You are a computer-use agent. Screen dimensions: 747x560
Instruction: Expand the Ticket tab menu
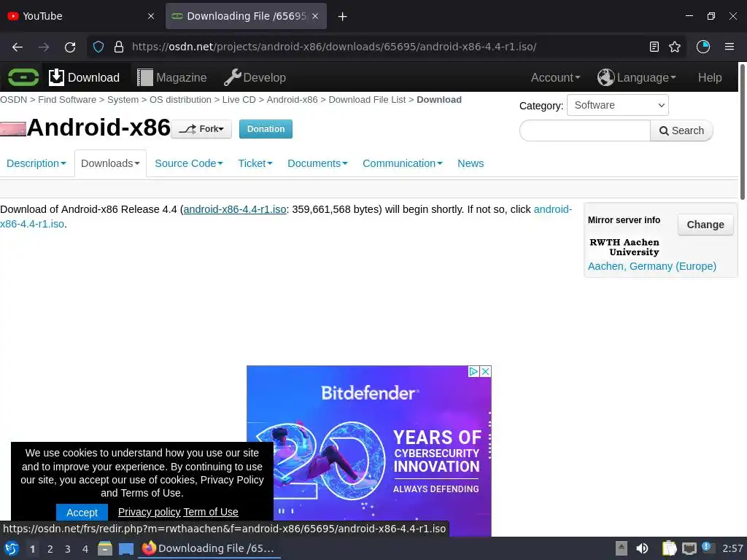[255, 163]
